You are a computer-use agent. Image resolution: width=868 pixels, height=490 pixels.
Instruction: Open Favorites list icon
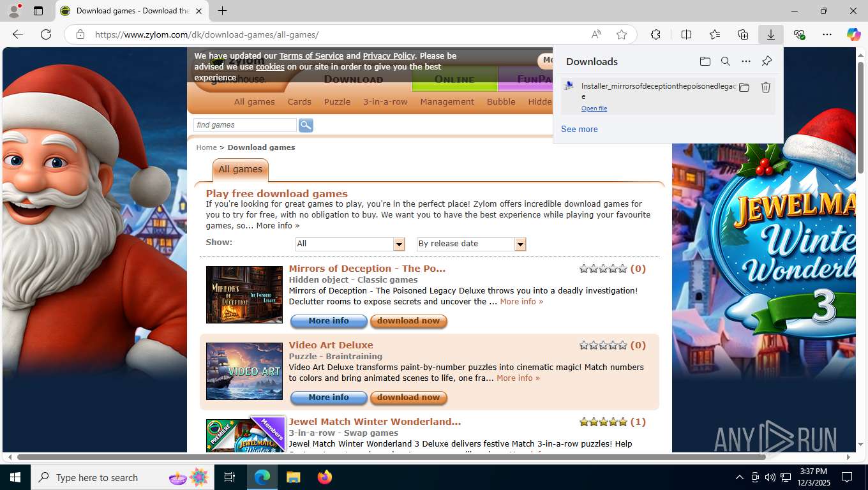(715, 34)
